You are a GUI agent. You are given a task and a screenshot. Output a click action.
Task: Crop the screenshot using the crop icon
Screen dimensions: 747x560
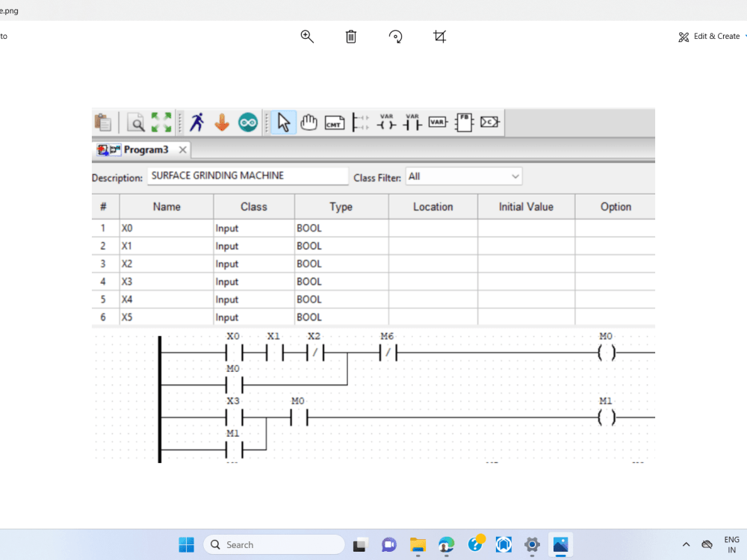click(x=440, y=36)
